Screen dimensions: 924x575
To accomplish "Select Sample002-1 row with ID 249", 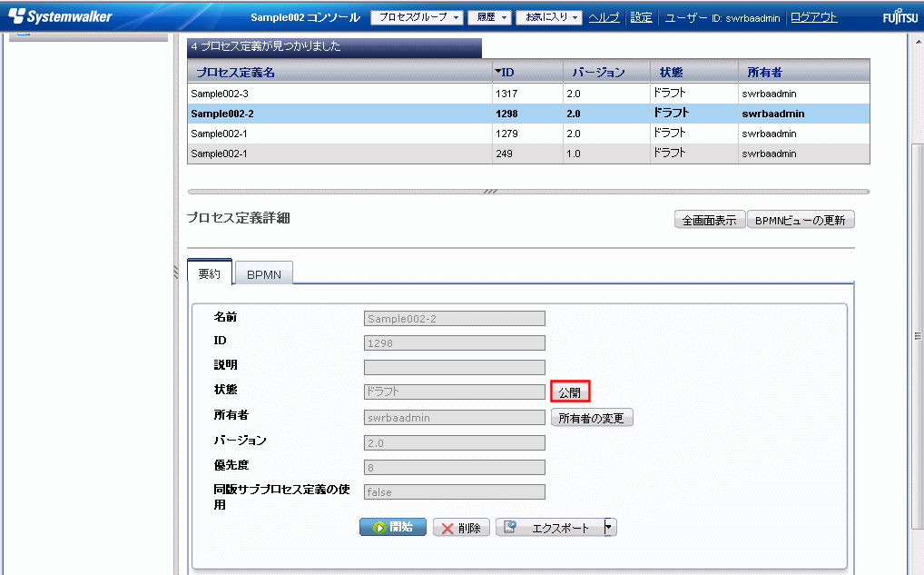I will 528,154.
